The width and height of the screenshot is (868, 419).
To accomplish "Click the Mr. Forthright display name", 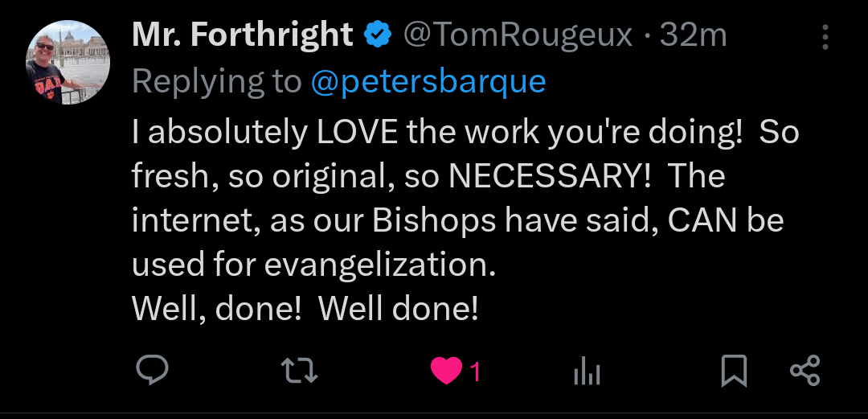I will click(242, 35).
